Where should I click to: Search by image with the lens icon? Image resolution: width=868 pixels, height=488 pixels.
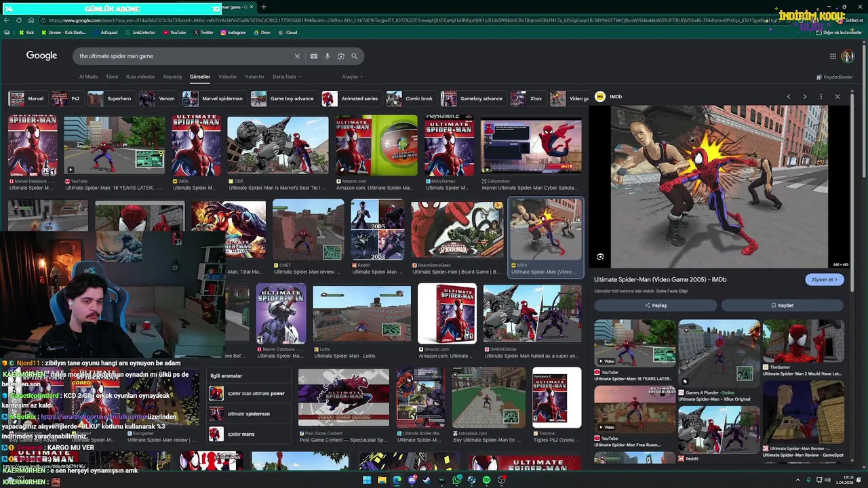pos(341,56)
